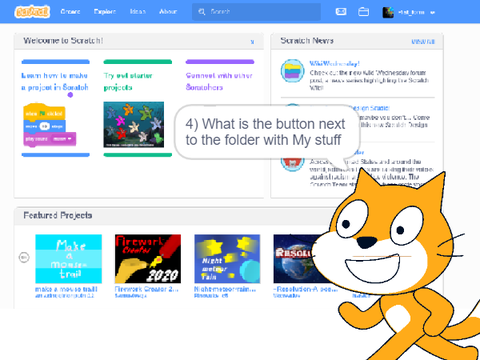
Task: Expand the account dropdown arrow
Action: tap(432, 13)
